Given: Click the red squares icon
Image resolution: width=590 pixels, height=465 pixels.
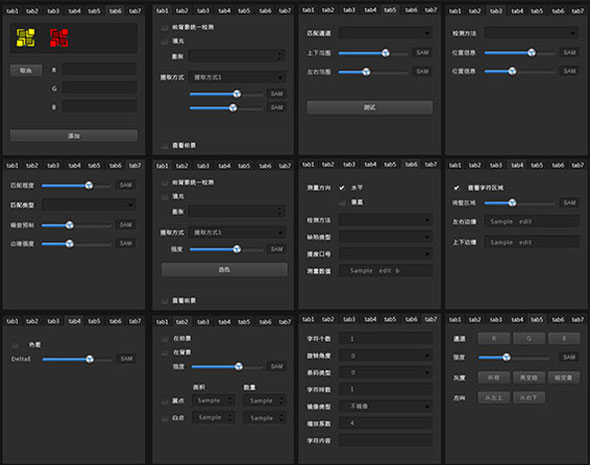Looking at the screenshot, I should pos(59,38).
